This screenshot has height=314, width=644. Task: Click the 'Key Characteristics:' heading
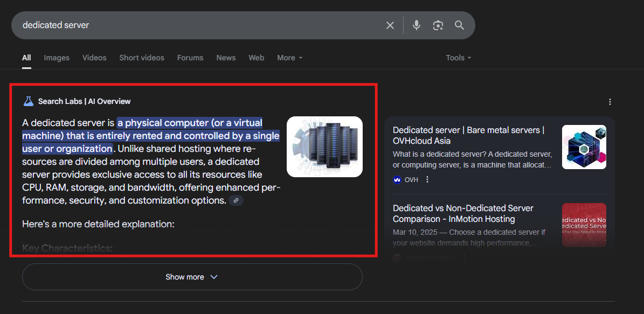pyautogui.click(x=67, y=248)
